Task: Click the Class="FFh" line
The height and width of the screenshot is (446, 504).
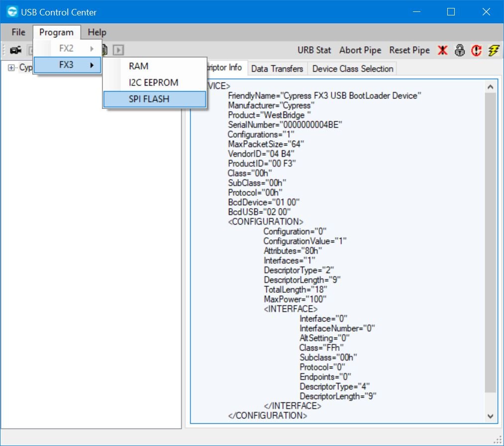Action: coord(321,348)
